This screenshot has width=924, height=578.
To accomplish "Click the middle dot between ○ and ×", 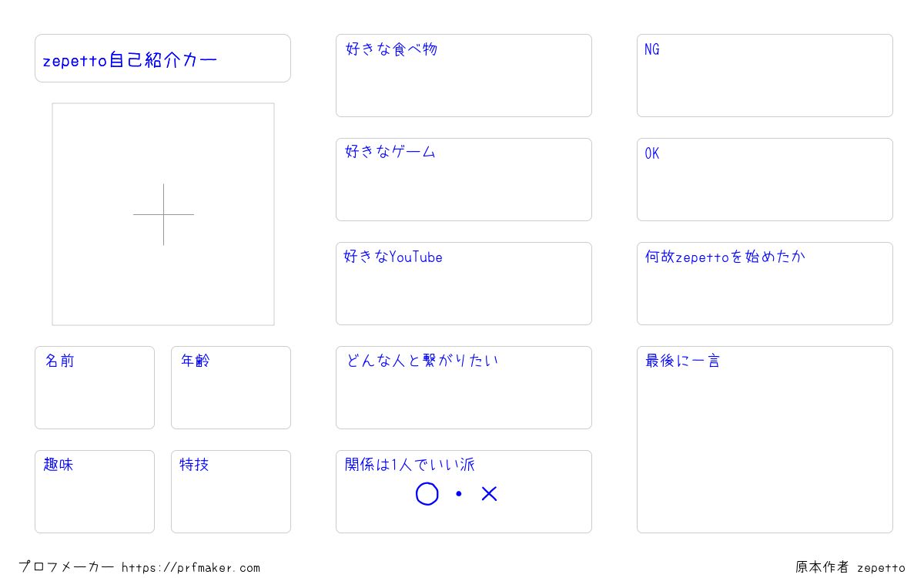I will click(459, 494).
